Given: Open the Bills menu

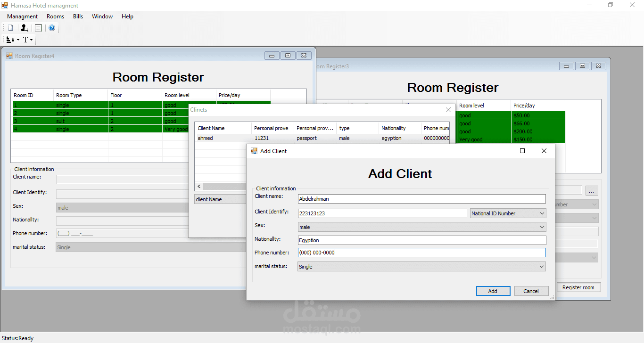Looking at the screenshot, I should coord(78,16).
